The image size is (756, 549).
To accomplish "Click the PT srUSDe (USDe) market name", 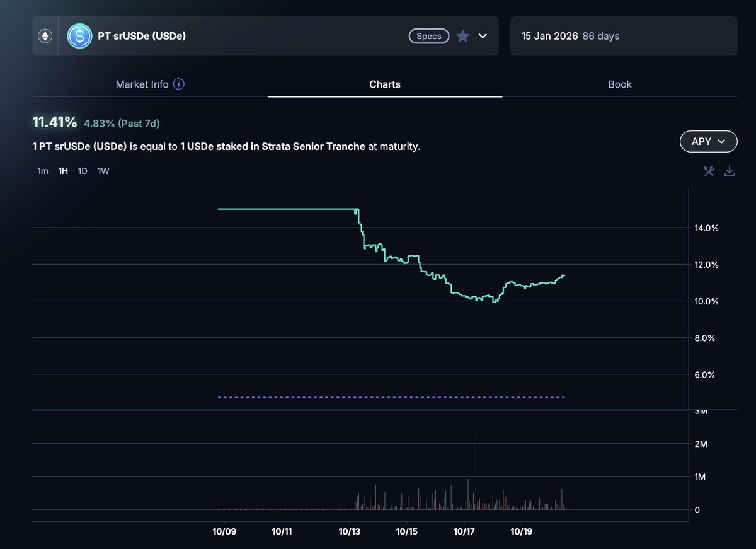I will (142, 36).
